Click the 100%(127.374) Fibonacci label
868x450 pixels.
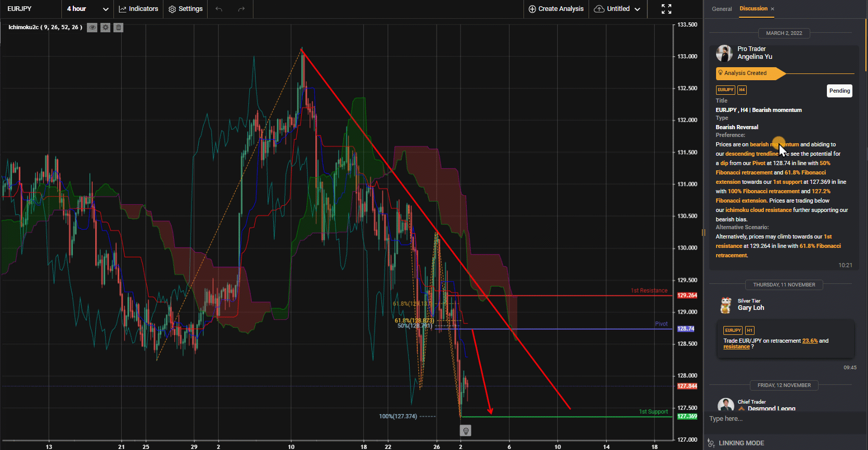click(398, 416)
